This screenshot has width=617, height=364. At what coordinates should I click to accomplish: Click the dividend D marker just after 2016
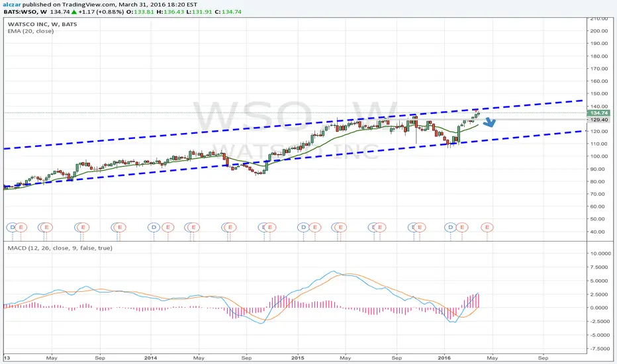pyautogui.click(x=450, y=227)
